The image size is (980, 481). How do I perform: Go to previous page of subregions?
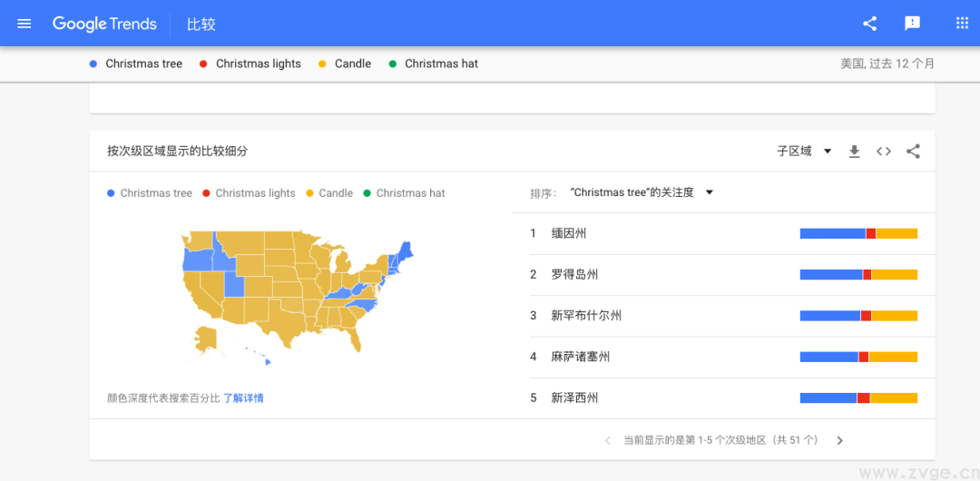(x=608, y=440)
